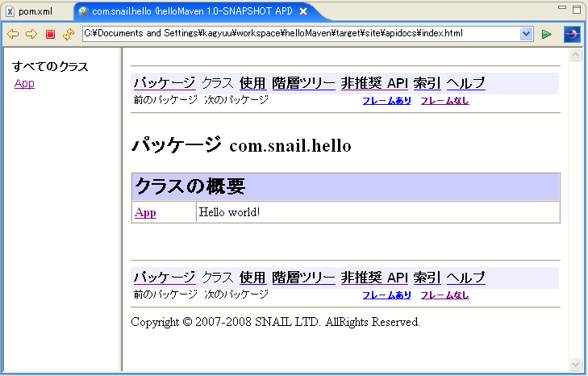Viewport: 588px width, 376px height.
Task: Click the パッケージ com.snail.hello heading
Action: tap(241, 145)
